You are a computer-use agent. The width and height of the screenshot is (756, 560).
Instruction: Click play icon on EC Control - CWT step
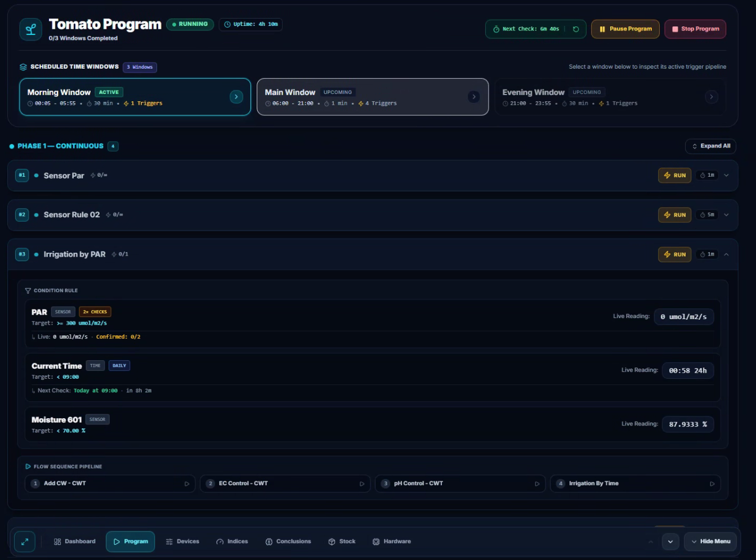(362, 484)
